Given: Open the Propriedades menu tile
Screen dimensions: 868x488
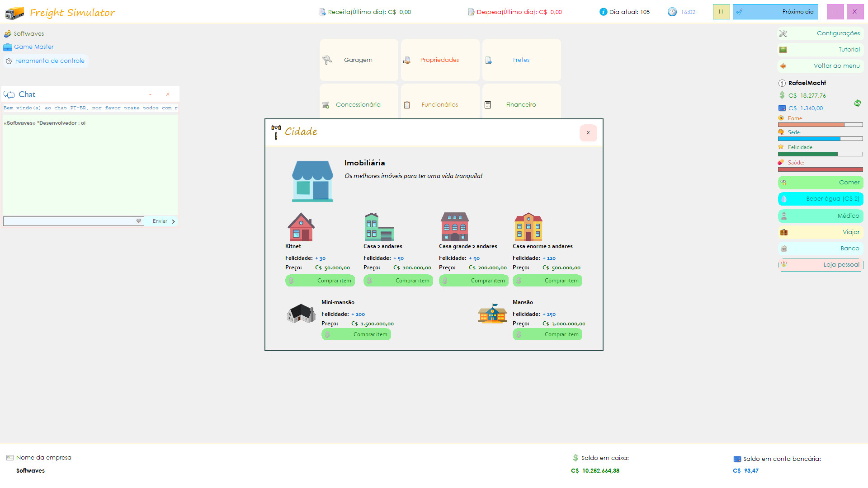Looking at the screenshot, I should (440, 60).
